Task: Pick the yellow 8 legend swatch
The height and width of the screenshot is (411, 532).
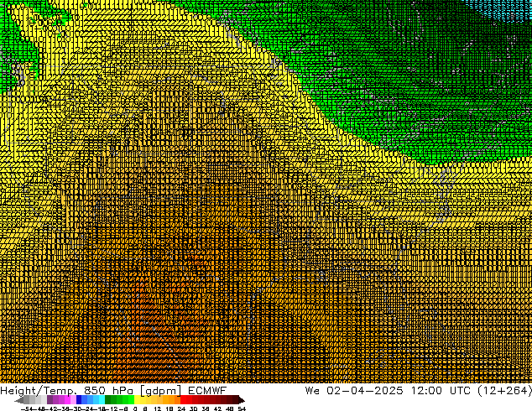Action: click(x=148, y=400)
